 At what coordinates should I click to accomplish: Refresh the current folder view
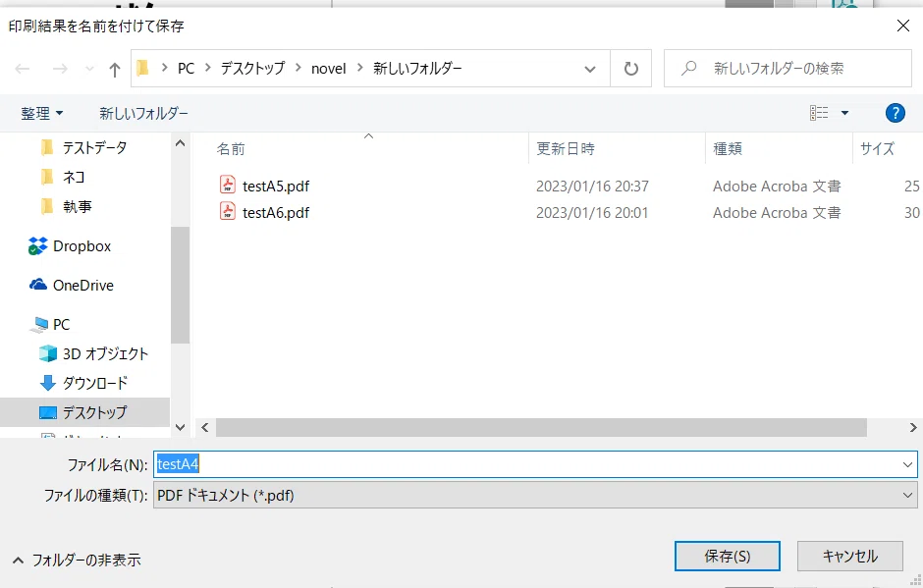coord(631,69)
